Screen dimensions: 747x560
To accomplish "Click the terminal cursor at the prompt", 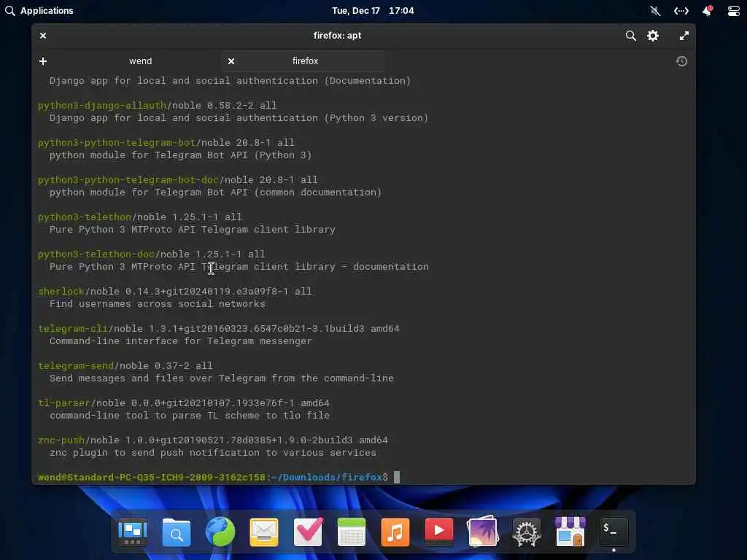I will tap(397, 477).
